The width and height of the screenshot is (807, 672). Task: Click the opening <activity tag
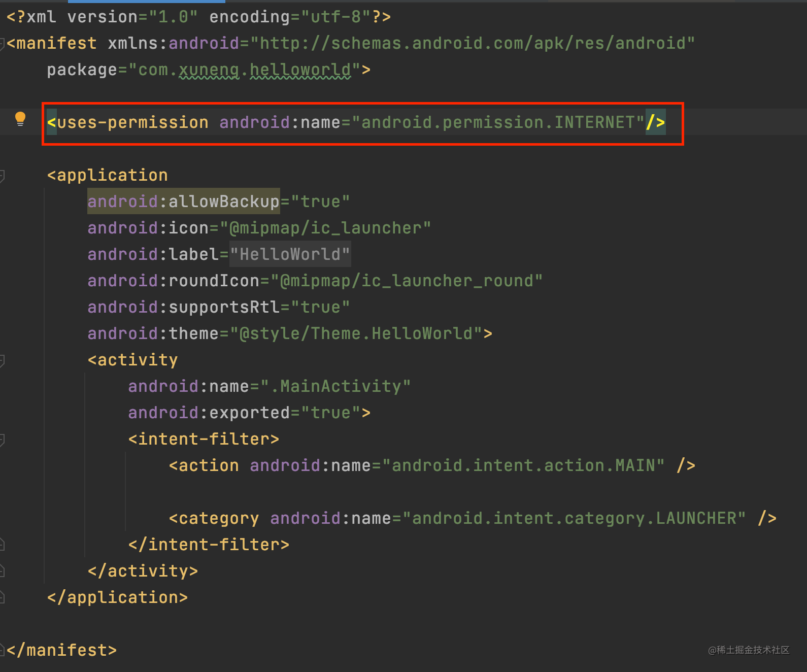[x=132, y=360]
